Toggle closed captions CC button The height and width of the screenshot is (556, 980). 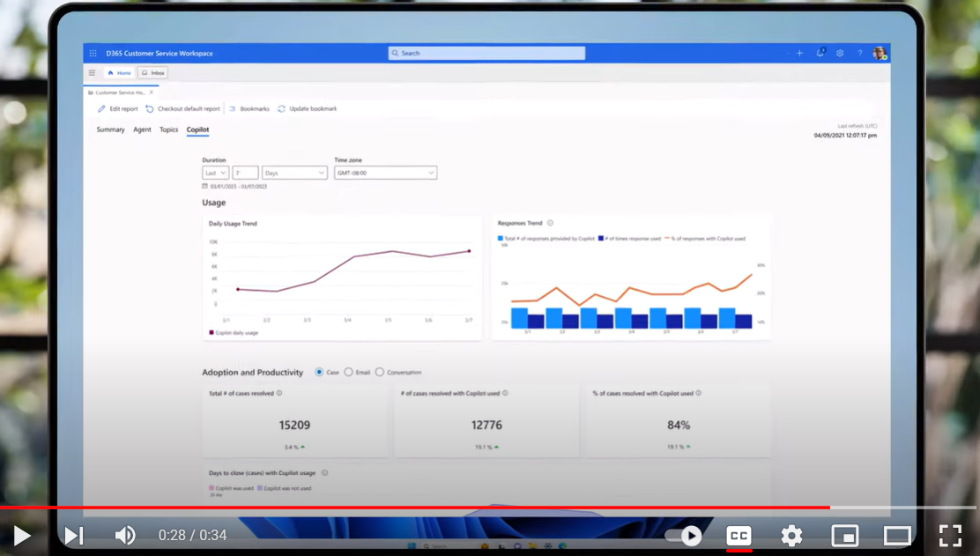click(x=739, y=535)
